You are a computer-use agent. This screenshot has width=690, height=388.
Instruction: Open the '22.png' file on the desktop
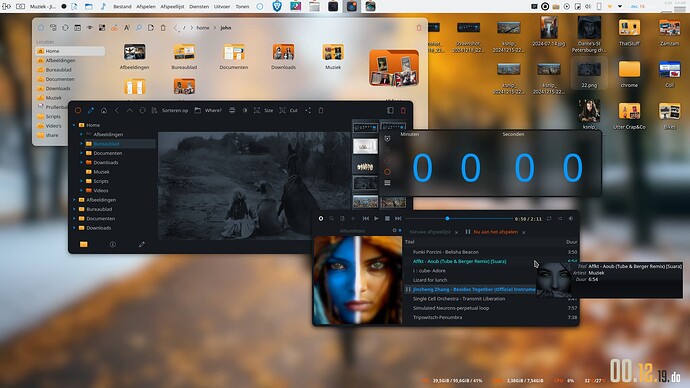pyautogui.click(x=589, y=73)
